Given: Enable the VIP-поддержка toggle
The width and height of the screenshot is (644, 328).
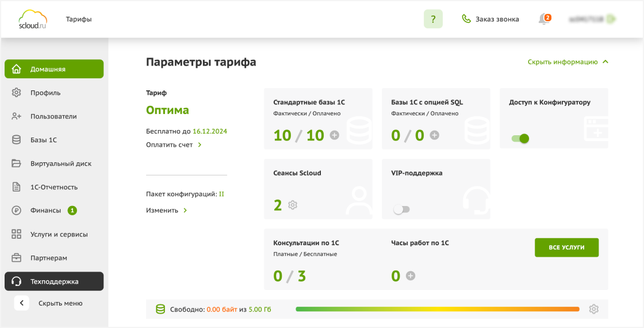Looking at the screenshot, I should click(402, 209).
